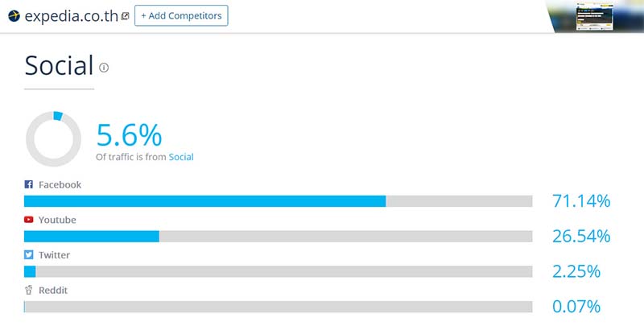Screen dimensions: 644x326
Task: Click the Social info icon
Action: 104,68
